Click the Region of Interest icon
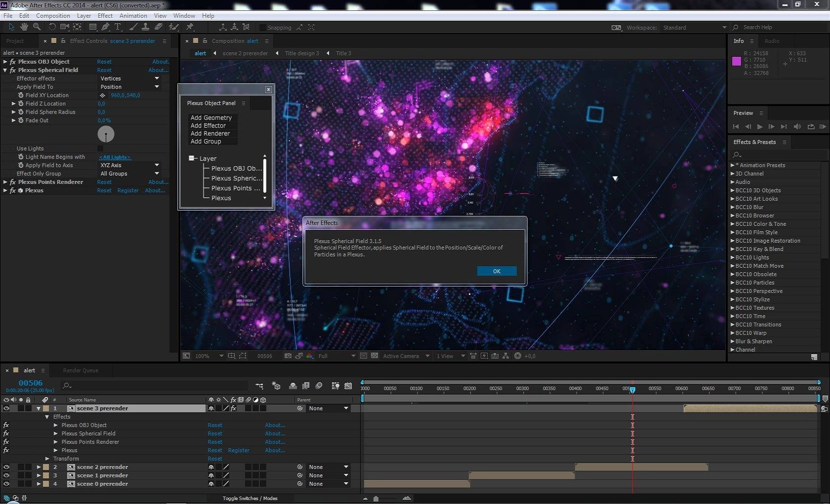This screenshot has width=830, height=504. pyautogui.click(x=364, y=356)
